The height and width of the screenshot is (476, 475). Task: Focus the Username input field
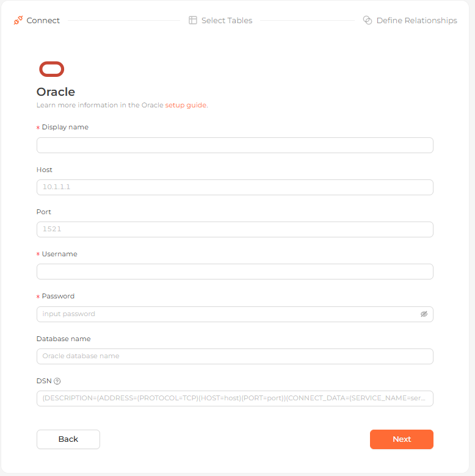(235, 272)
